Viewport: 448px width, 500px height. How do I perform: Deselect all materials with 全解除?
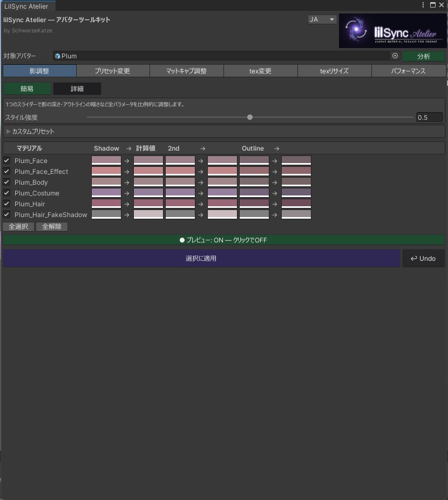pyautogui.click(x=51, y=226)
